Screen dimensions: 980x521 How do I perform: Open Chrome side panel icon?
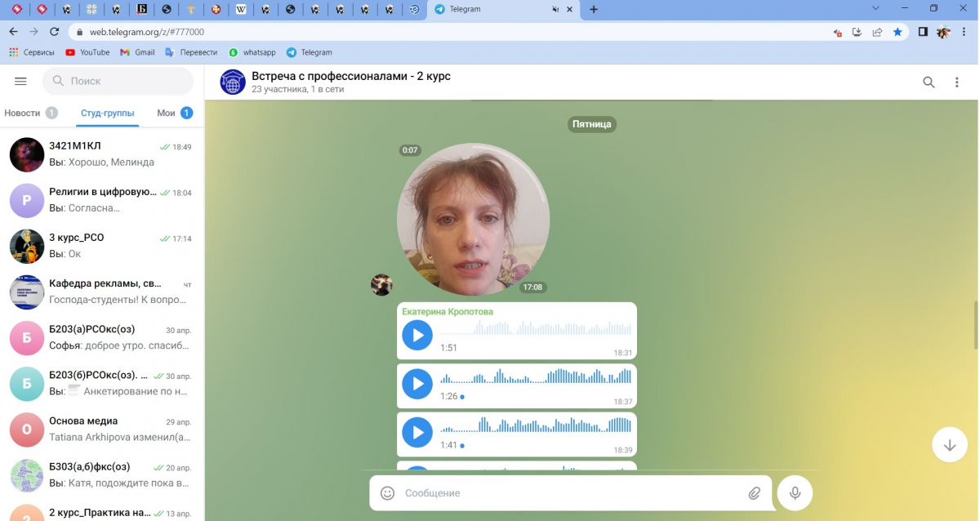coord(923,32)
